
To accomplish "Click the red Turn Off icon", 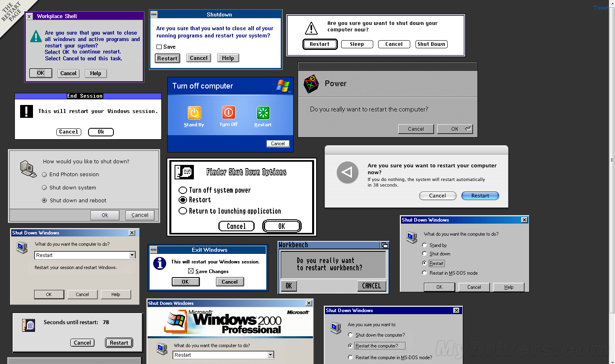I will tap(228, 113).
